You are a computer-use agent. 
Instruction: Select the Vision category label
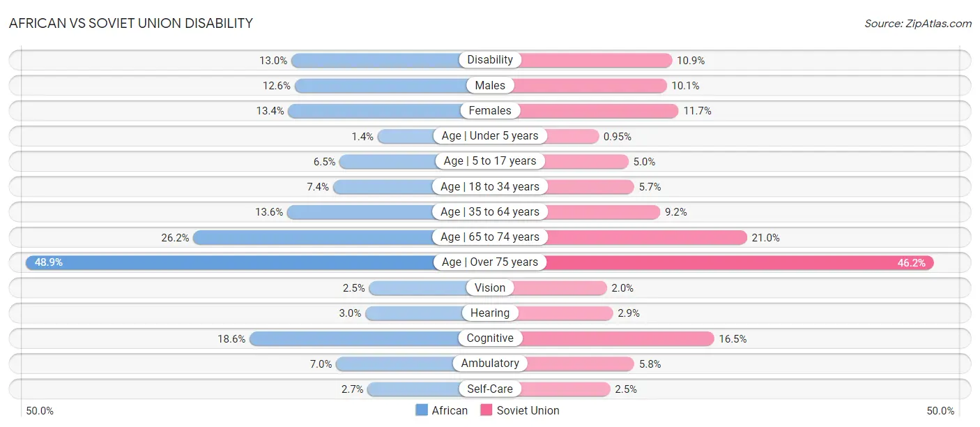490,287
